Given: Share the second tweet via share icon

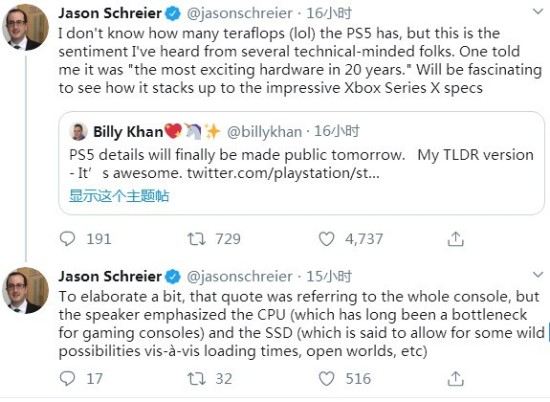Looking at the screenshot, I should click(x=455, y=378).
